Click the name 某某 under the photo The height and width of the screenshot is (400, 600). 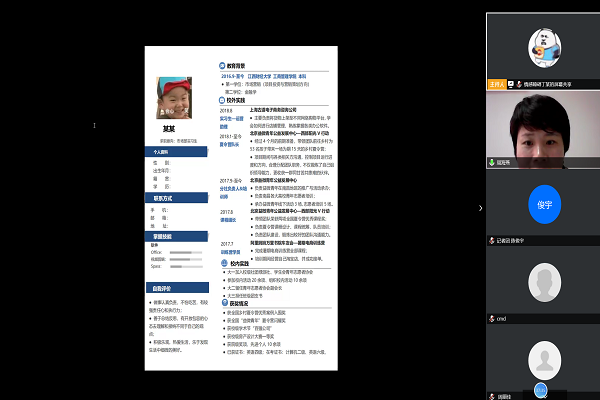click(x=169, y=129)
